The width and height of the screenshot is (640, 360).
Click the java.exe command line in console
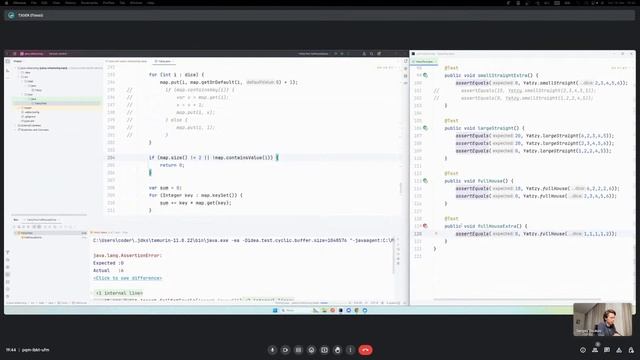click(243, 240)
